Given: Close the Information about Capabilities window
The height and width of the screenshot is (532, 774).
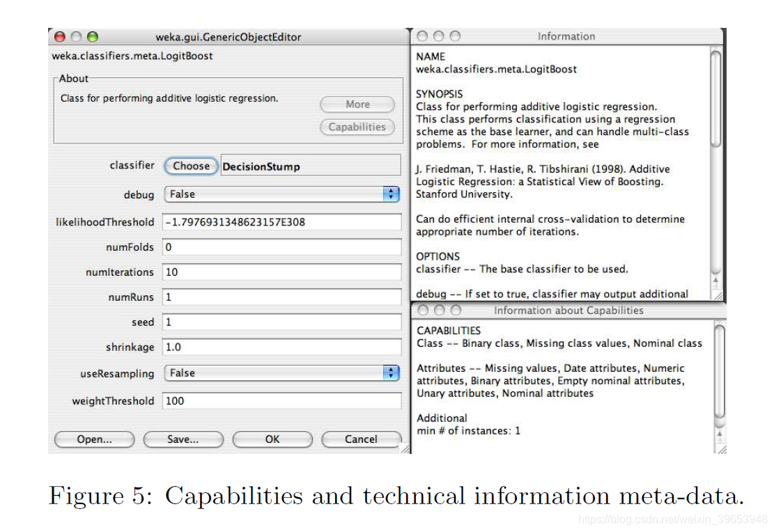Looking at the screenshot, I should (x=423, y=310).
